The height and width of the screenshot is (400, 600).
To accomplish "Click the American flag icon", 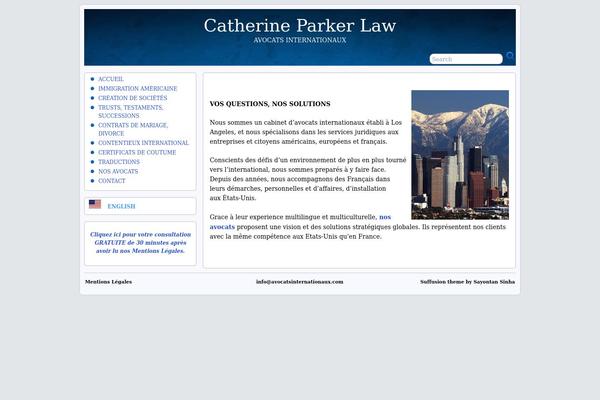I will pyautogui.click(x=95, y=204).
